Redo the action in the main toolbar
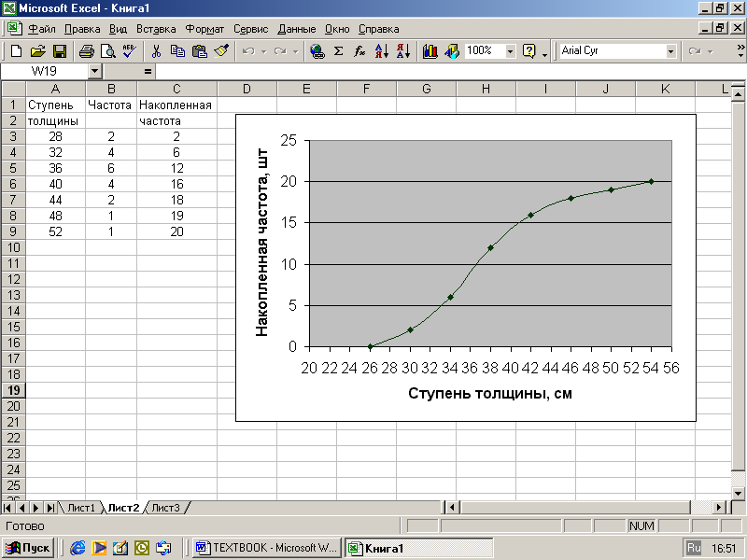This screenshot has height=560, width=747. pyautogui.click(x=280, y=51)
